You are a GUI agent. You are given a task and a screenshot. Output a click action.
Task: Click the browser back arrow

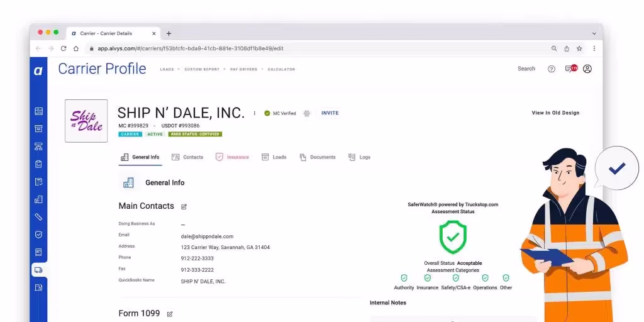(38, 48)
